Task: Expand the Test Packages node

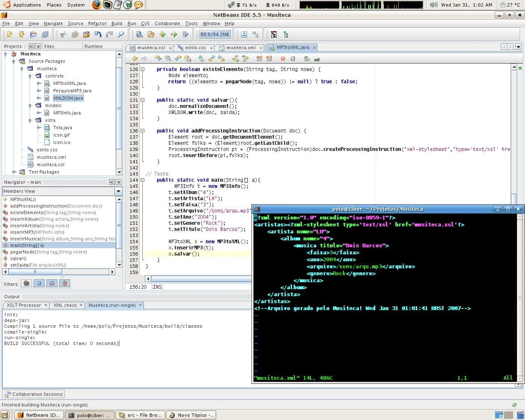Action: coord(14,172)
